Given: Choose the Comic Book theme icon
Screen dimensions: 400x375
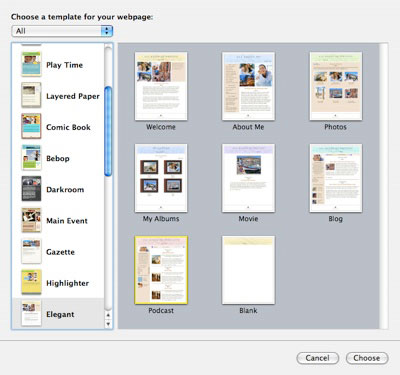Looking at the screenshot, I should pyautogui.click(x=31, y=126).
